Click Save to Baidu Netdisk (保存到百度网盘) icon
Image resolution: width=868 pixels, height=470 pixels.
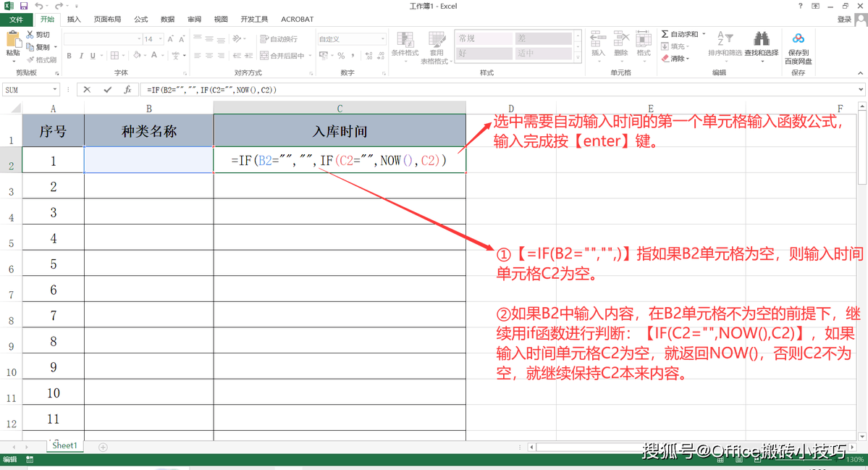coord(799,39)
